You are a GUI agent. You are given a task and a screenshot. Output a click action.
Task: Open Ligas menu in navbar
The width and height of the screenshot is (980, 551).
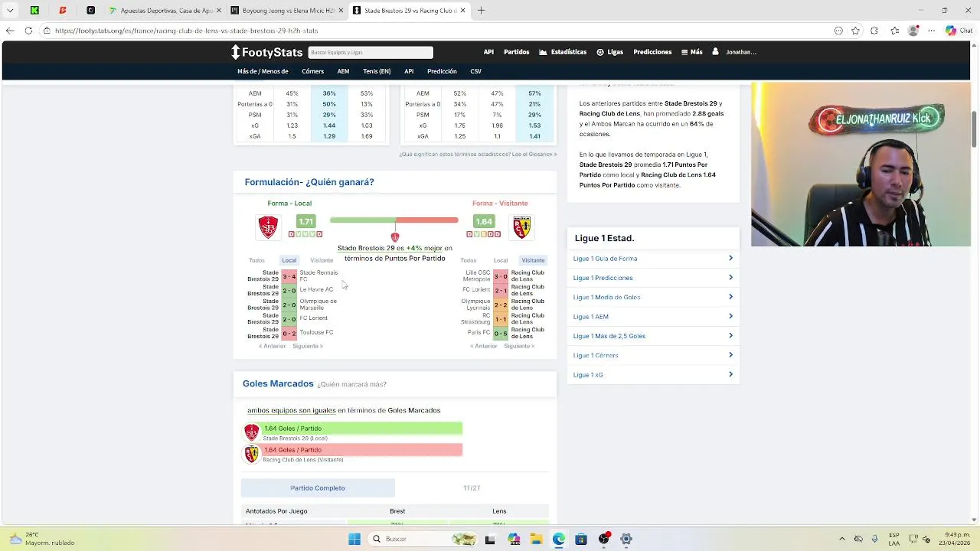610,52
